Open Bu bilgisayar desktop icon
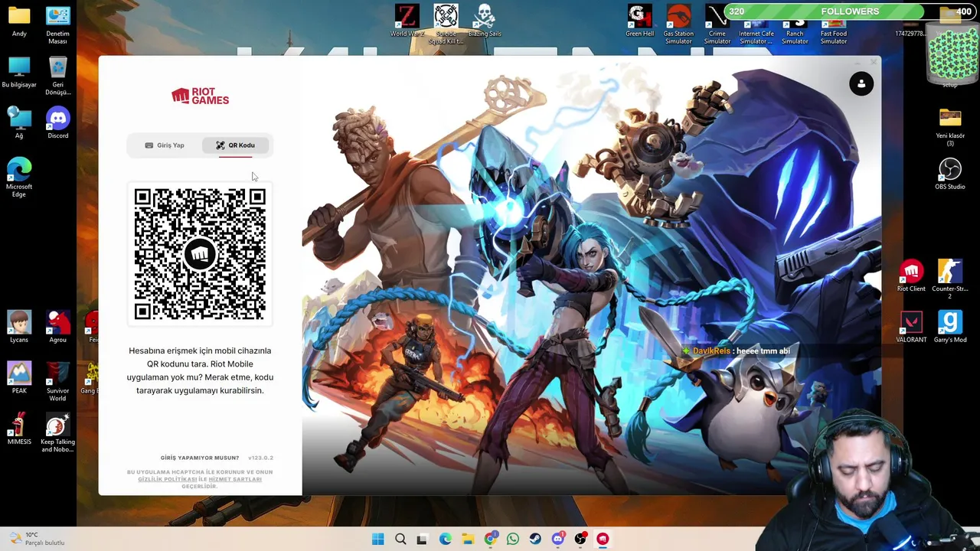The height and width of the screenshot is (551, 980). [x=19, y=73]
